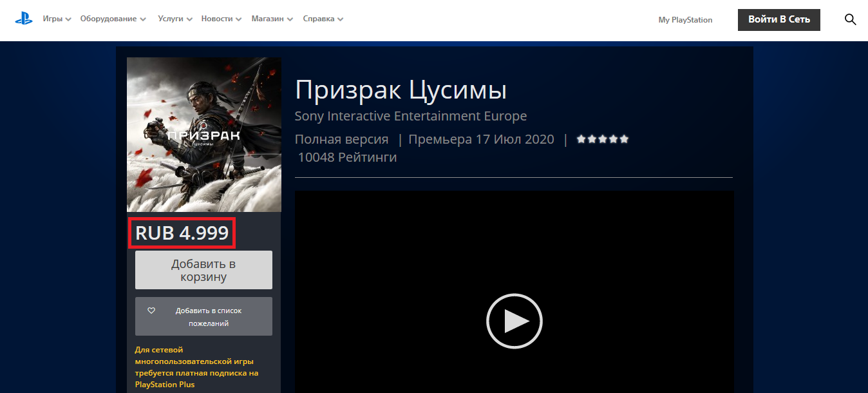The image size is (868, 393).
Task: Click the PlayStation logo icon
Action: coord(24,19)
